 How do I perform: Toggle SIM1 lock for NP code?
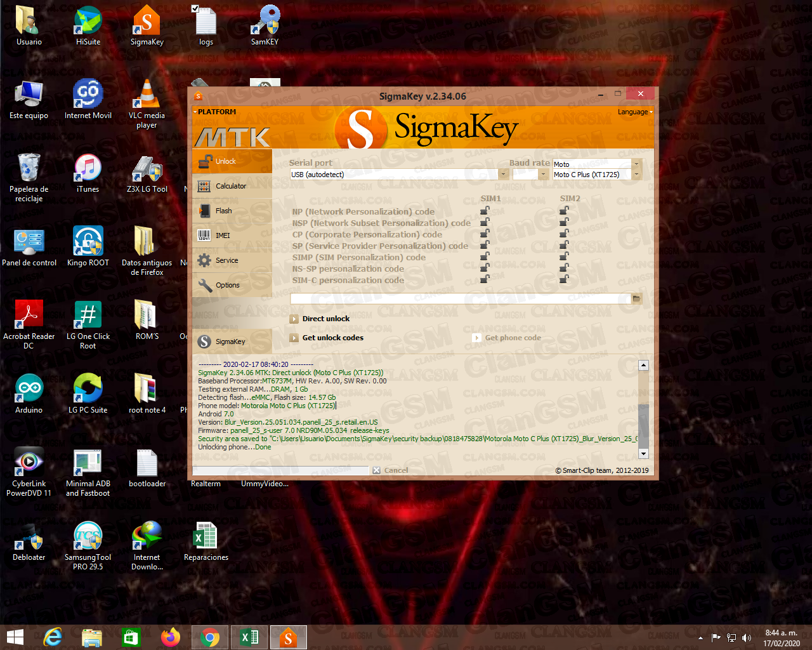point(485,211)
